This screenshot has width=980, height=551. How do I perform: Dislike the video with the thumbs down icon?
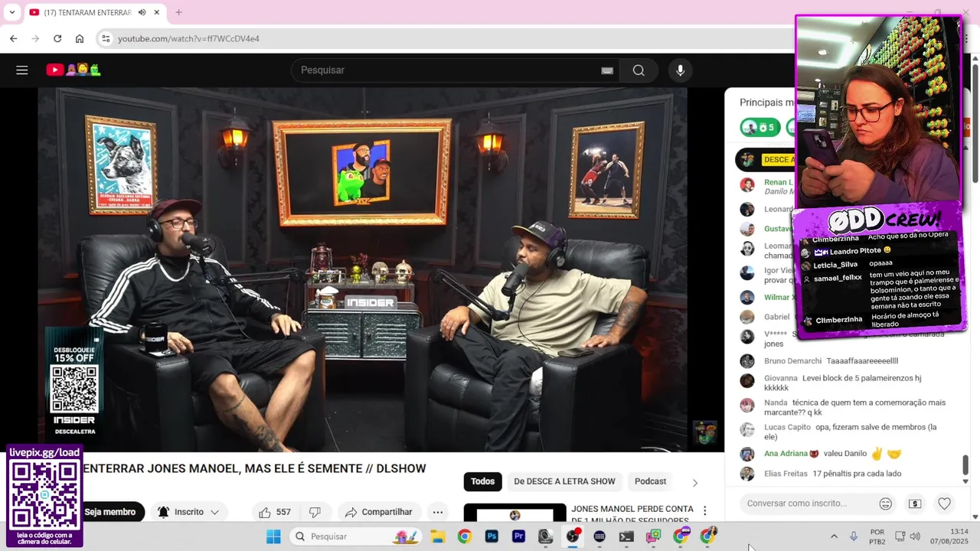coord(315,512)
